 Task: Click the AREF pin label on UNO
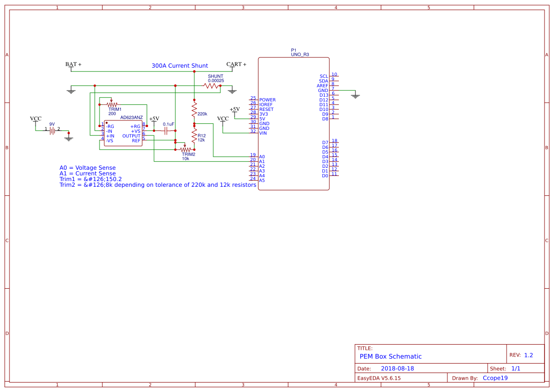(322, 85)
